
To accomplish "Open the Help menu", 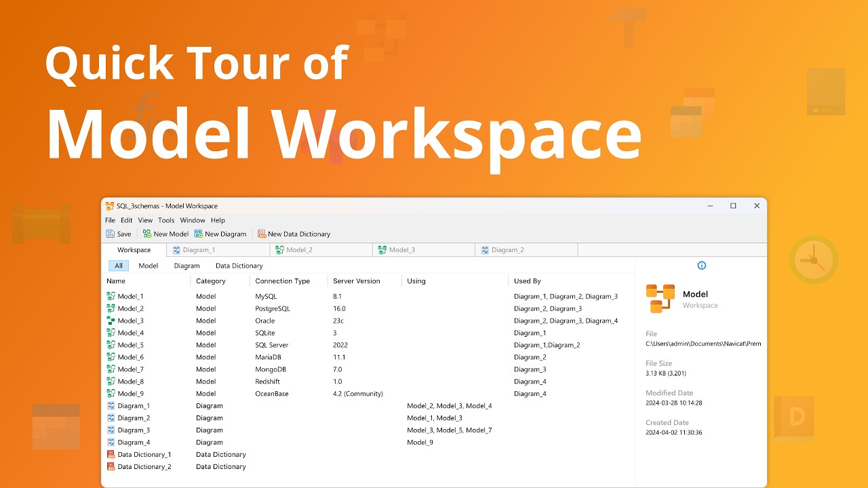I will pyautogui.click(x=218, y=220).
